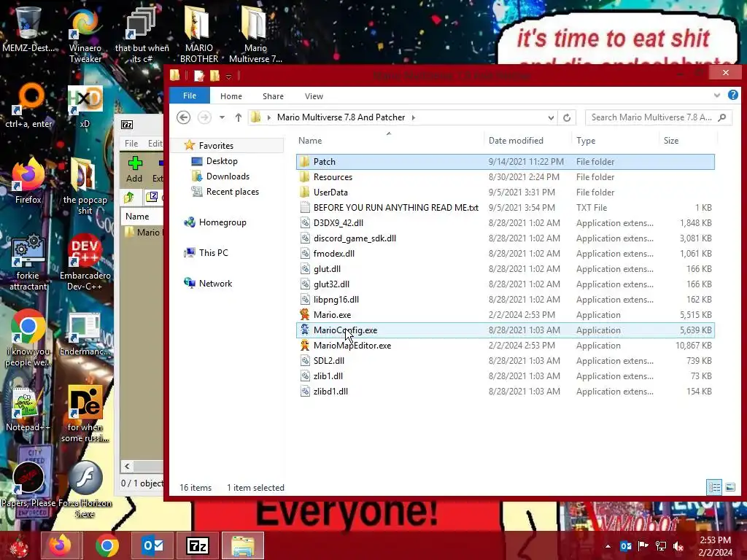
Task: Select the Mario.exe file
Action: pos(505,315)
